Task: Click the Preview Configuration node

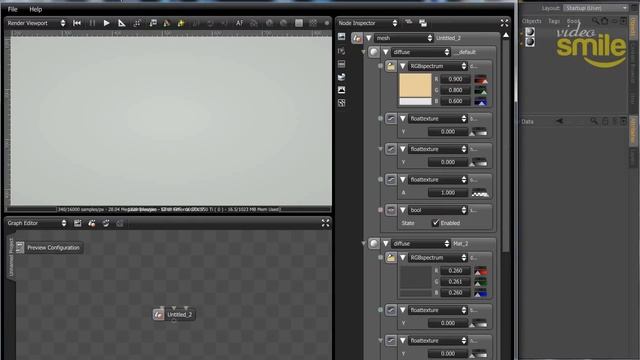Action: (50, 248)
